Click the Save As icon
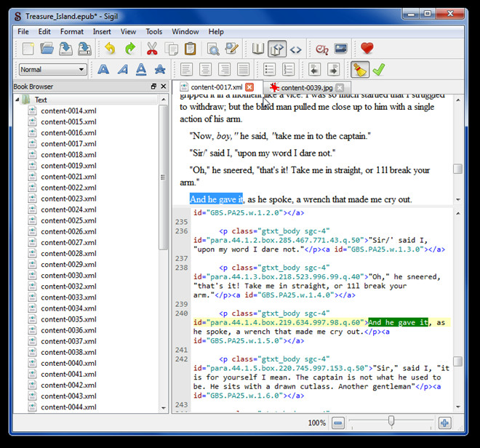 [85, 49]
